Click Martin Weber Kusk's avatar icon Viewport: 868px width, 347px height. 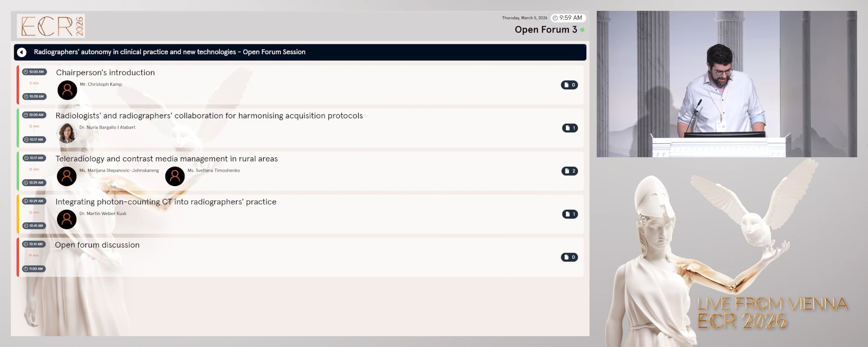point(67,219)
